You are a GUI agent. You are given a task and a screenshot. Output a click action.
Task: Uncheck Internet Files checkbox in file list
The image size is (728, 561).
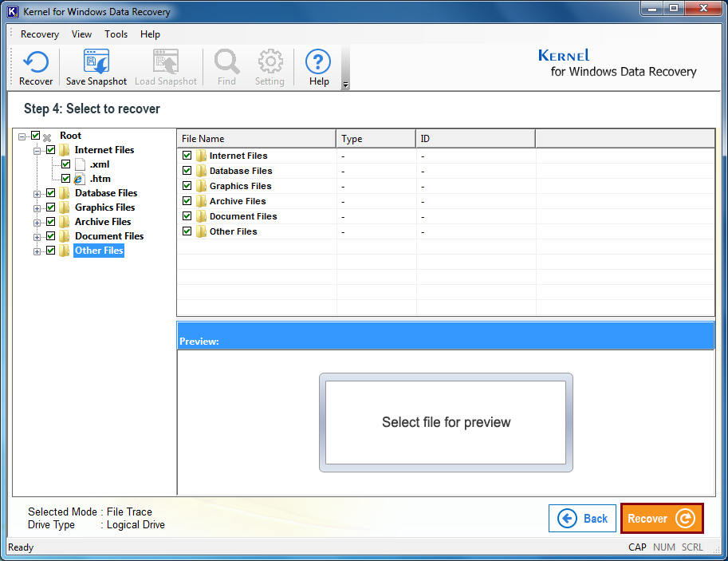coord(187,156)
